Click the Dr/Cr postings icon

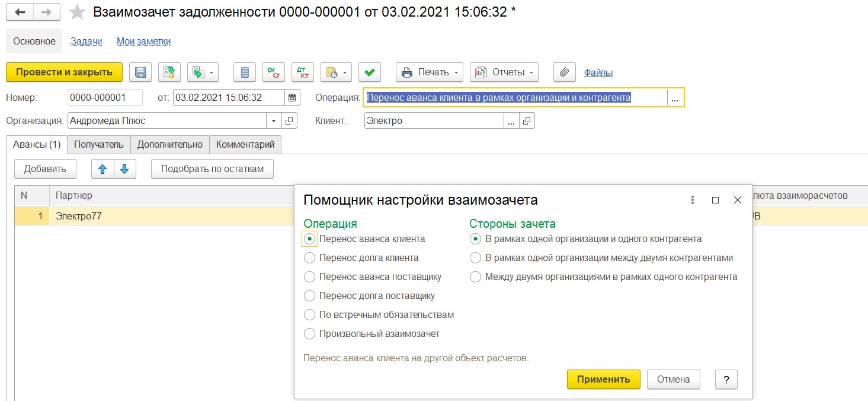click(274, 72)
